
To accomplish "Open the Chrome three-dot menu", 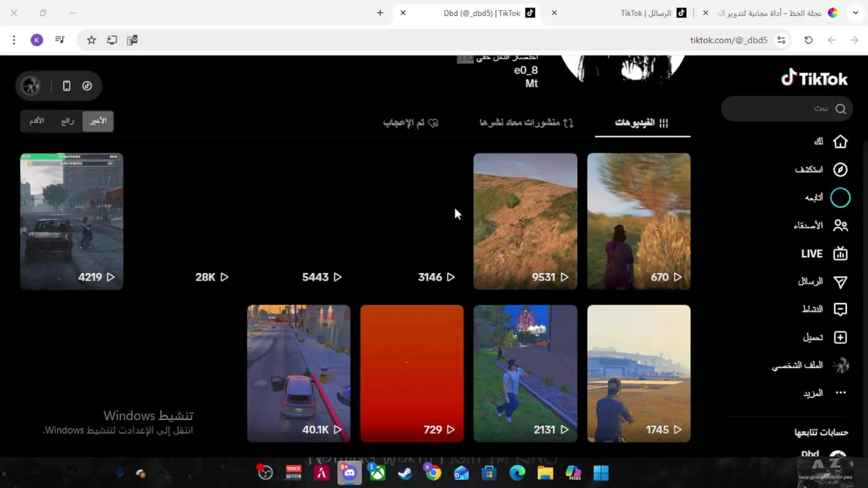I will (14, 40).
